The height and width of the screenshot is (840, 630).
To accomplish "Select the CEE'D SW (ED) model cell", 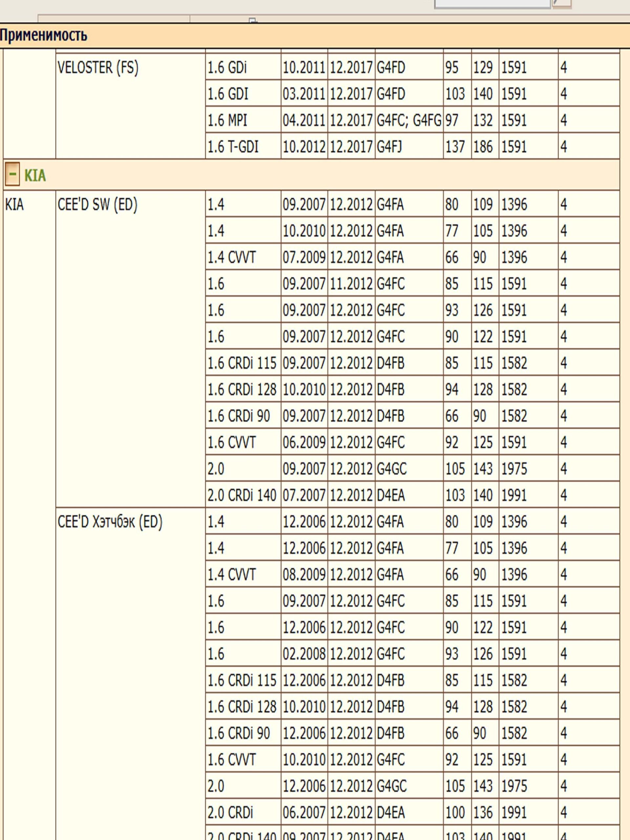I will (x=97, y=205).
